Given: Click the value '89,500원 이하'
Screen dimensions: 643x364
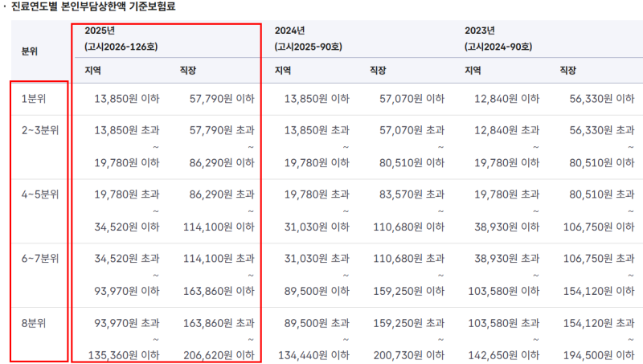Looking at the screenshot, I should 317,292.
